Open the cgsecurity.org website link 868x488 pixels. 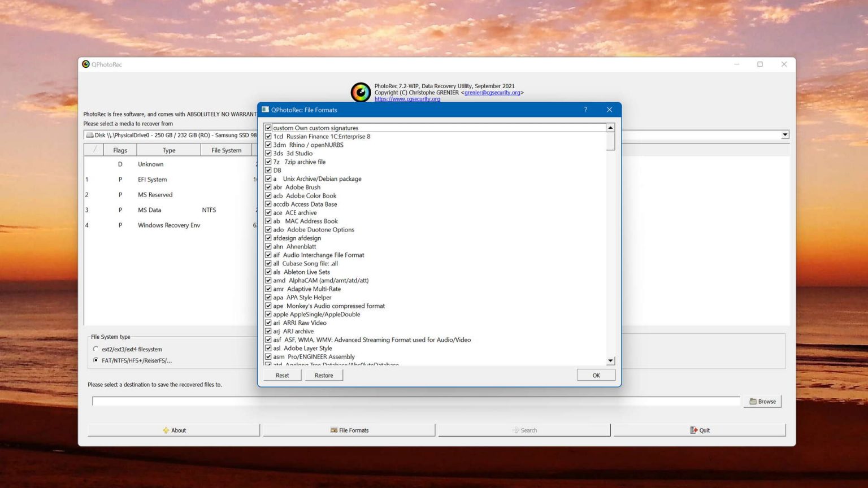[407, 99]
